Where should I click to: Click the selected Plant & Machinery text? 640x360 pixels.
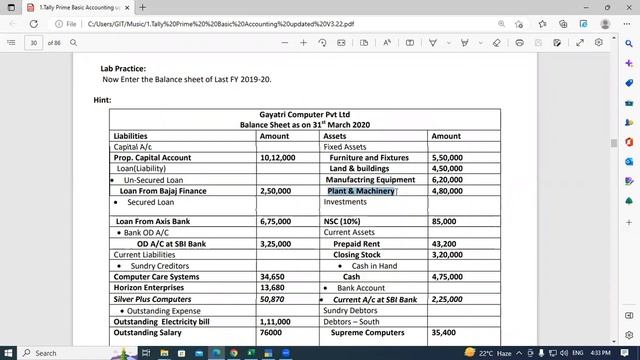pyautogui.click(x=361, y=191)
